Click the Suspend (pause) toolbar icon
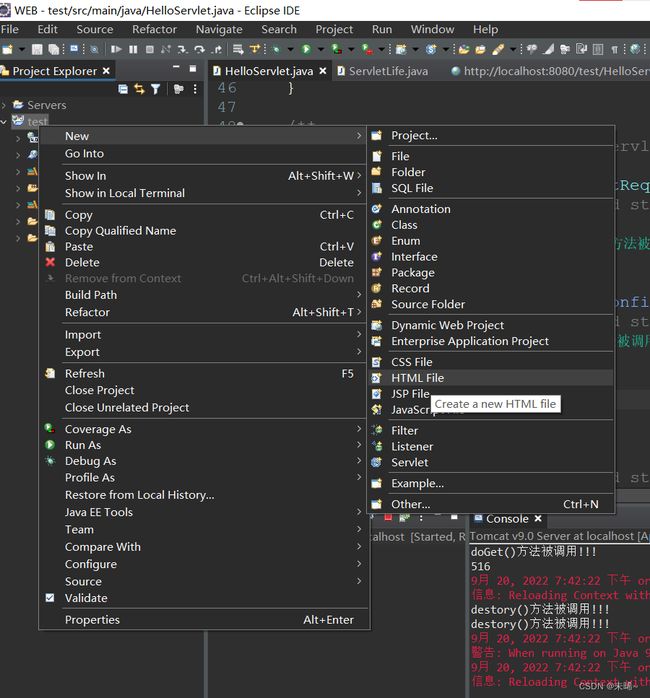 (x=133, y=49)
